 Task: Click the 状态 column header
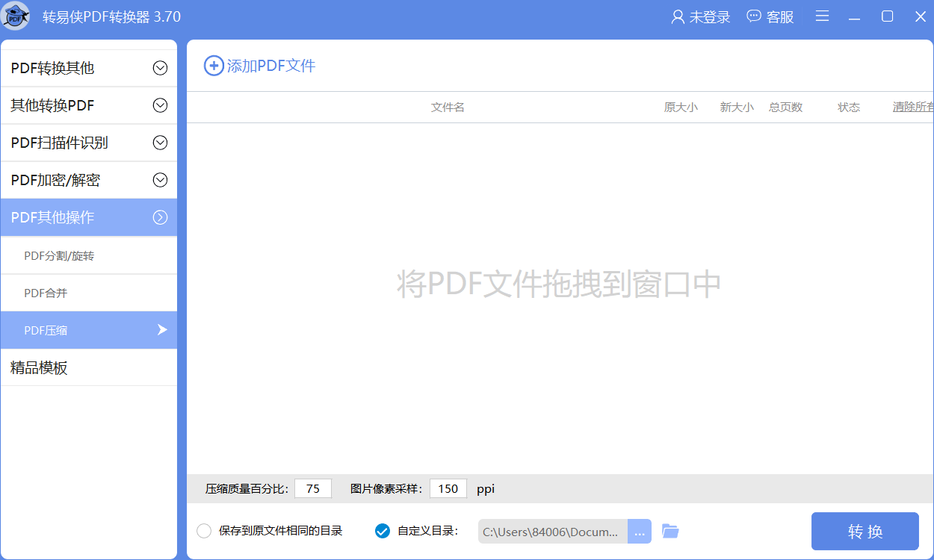[849, 108]
